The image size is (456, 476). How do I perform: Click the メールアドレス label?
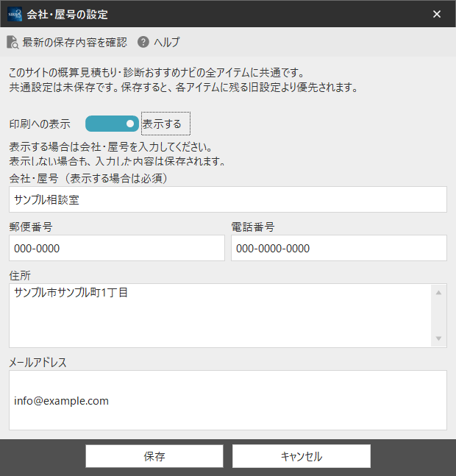tap(38, 362)
